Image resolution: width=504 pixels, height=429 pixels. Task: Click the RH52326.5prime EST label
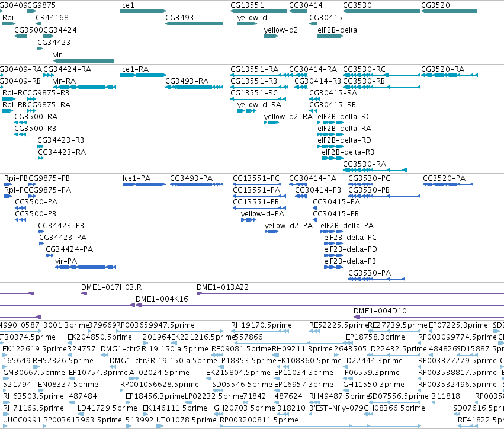click(x=63, y=361)
